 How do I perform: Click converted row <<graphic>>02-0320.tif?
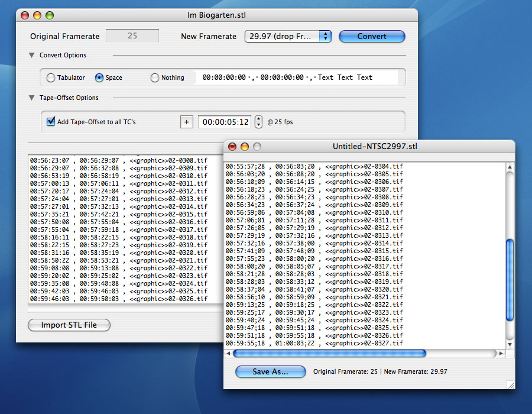point(314,289)
